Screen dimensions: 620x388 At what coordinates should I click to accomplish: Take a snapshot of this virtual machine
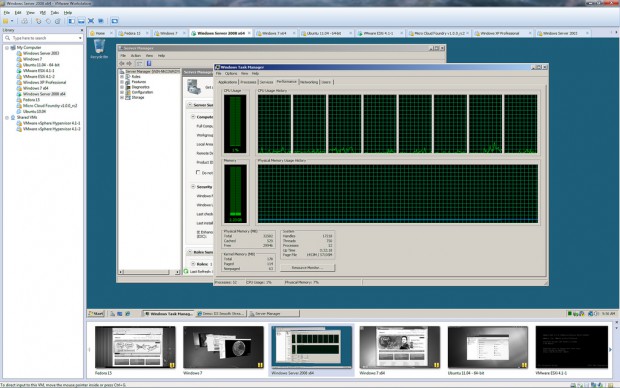pos(38,21)
